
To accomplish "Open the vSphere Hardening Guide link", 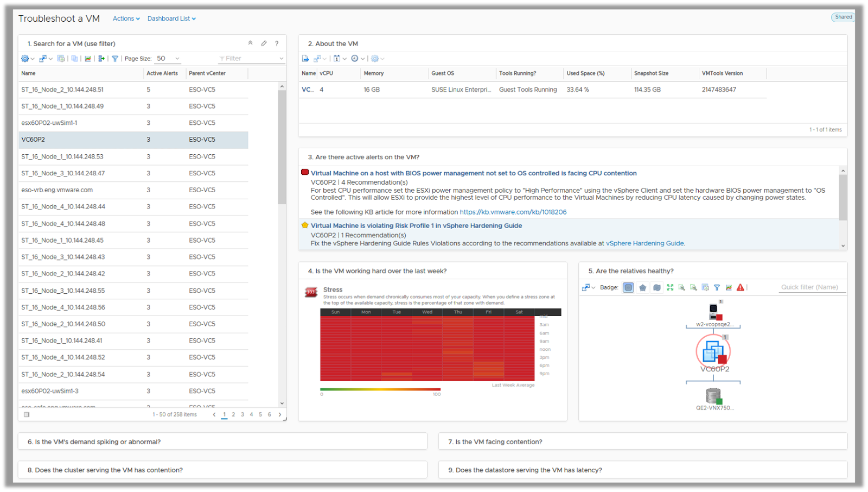I will click(644, 243).
